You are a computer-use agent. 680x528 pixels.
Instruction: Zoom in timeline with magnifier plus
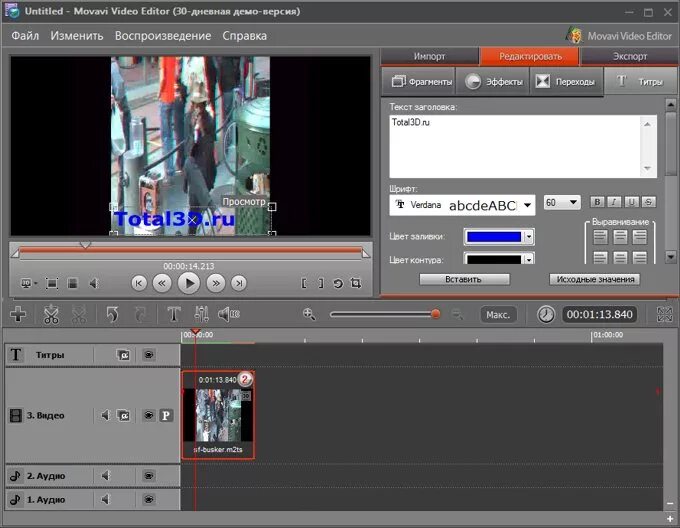click(x=309, y=314)
